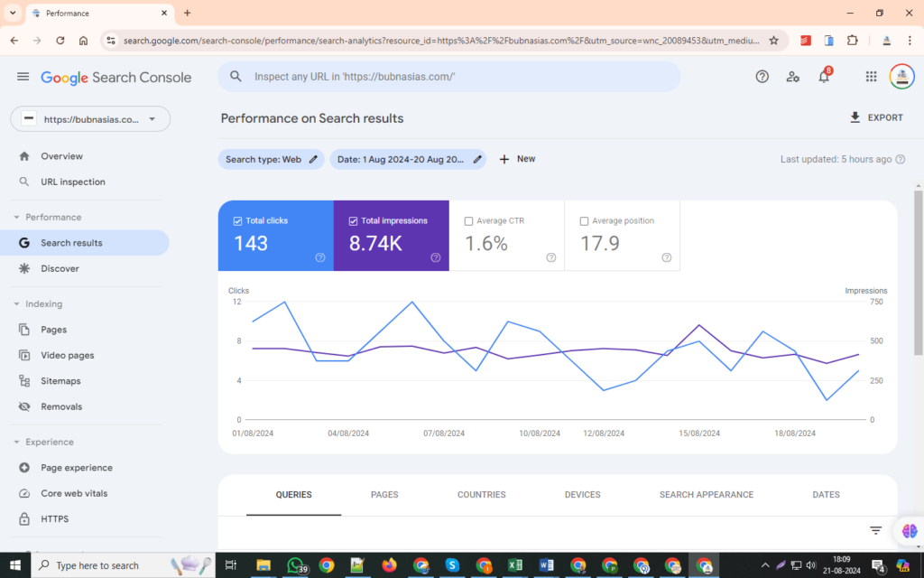Open the Google apps grid icon
The height and width of the screenshot is (578, 924).
click(871, 77)
